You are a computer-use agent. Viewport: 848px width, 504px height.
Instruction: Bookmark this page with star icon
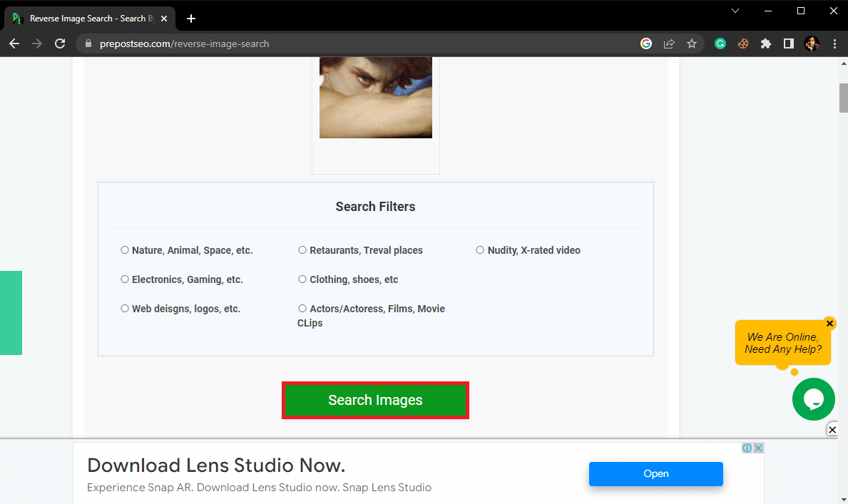(692, 43)
